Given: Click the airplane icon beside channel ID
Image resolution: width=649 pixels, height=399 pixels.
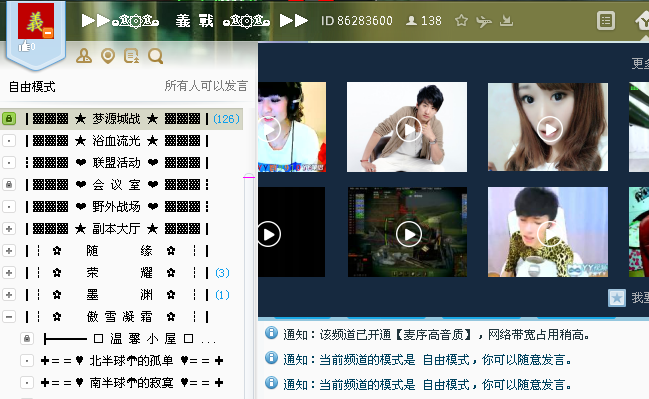Looking at the screenshot, I should tap(483, 21).
